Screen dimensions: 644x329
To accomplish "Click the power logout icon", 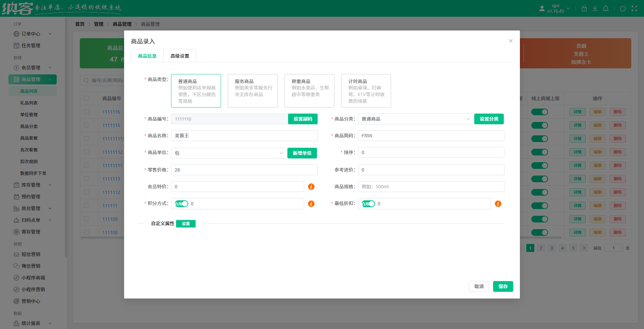I will [x=623, y=8].
